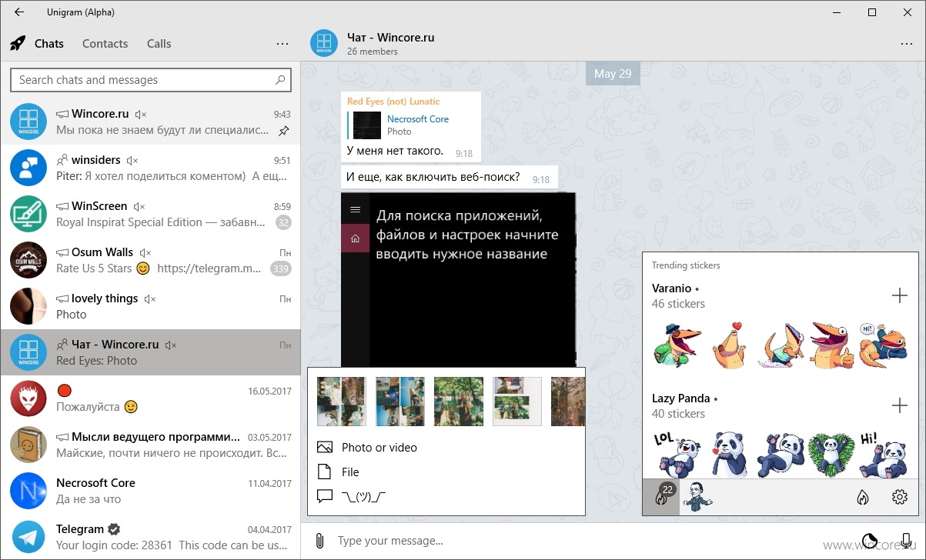This screenshot has height=560, width=926.
Task: Click the Osum Walls avatar
Action: (28, 260)
